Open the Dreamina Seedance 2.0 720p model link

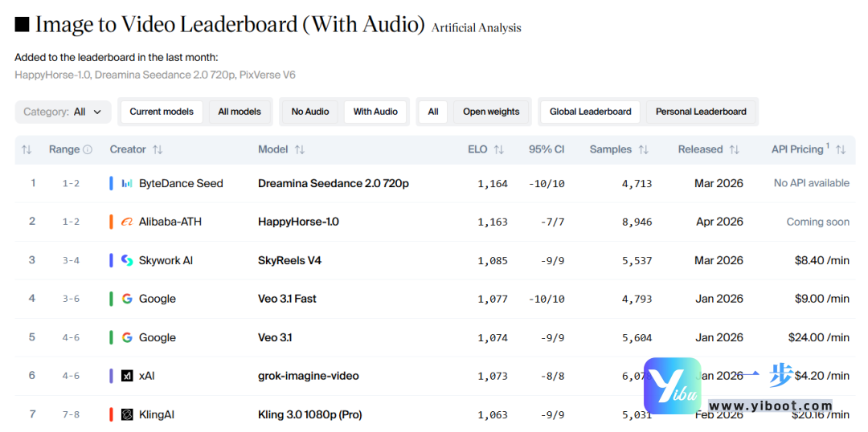coord(333,184)
